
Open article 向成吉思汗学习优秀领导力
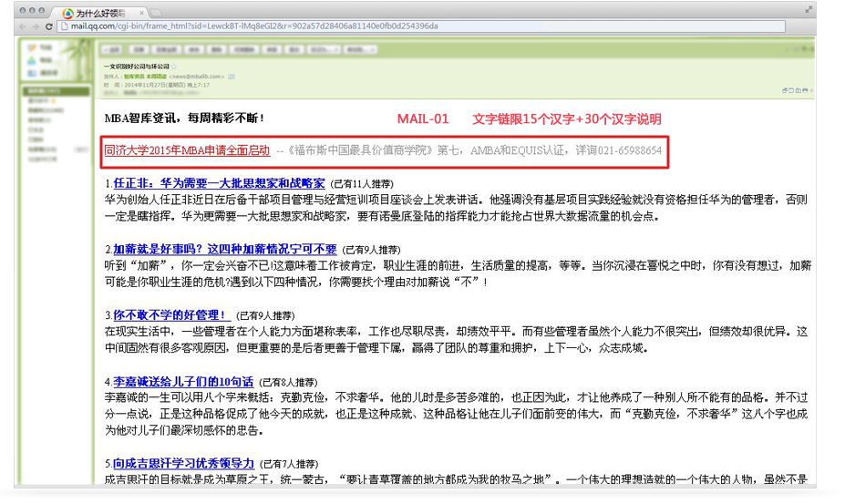pos(184,463)
